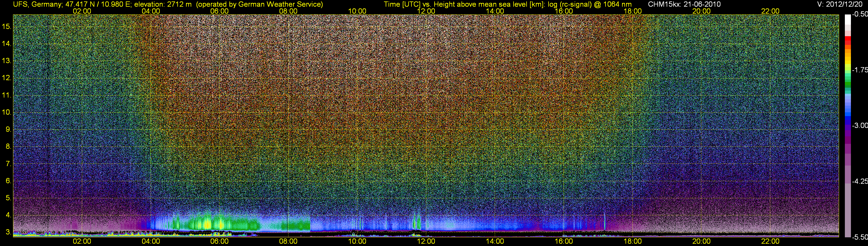Click the height axis label '7.'
The width and height of the screenshot is (868, 246).
pyautogui.click(x=8, y=164)
